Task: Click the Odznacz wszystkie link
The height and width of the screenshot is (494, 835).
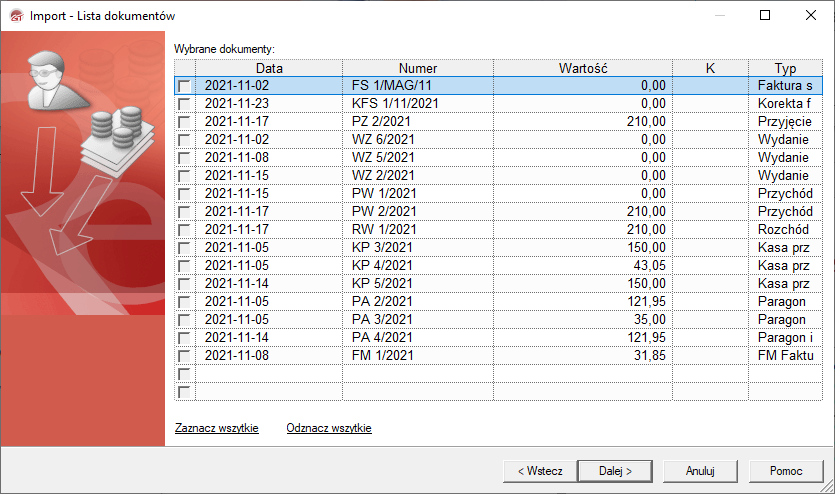Action: tap(329, 428)
